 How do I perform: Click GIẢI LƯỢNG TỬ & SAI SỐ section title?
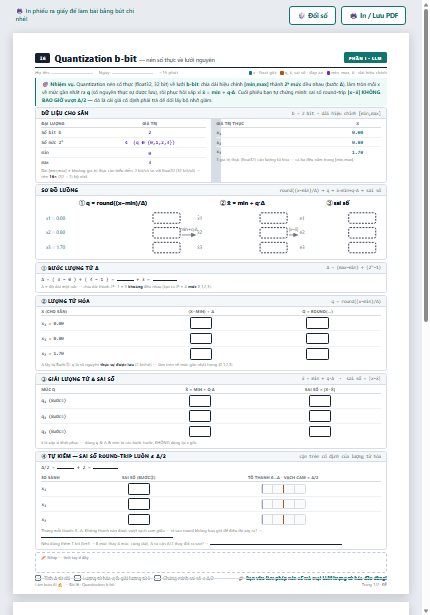click(x=78, y=379)
